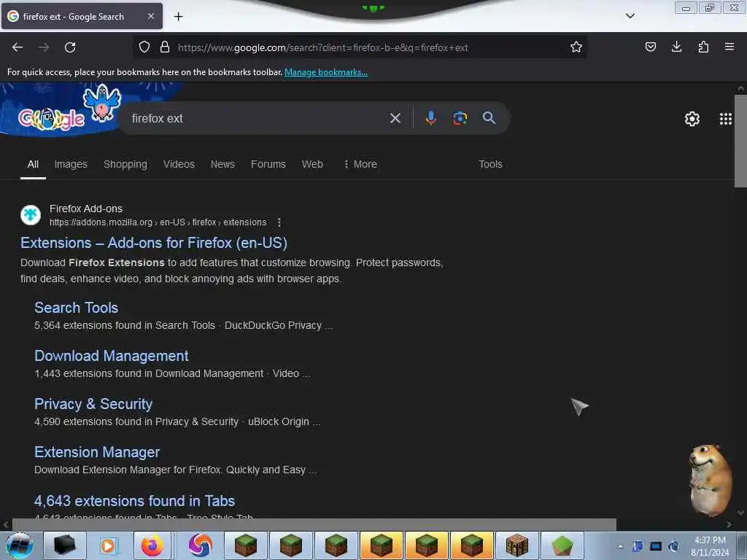Open '4,643 extensions found in Tabs' link

(134, 501)
